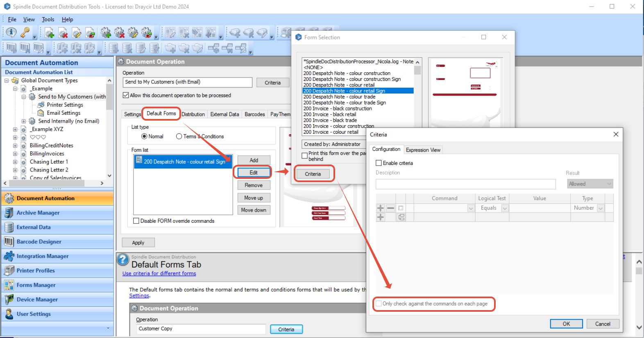Click the Document Automation tree vertical scrollbar
Image resolution: width=644 pixels, height=338 pixels.
click(109, 127)
